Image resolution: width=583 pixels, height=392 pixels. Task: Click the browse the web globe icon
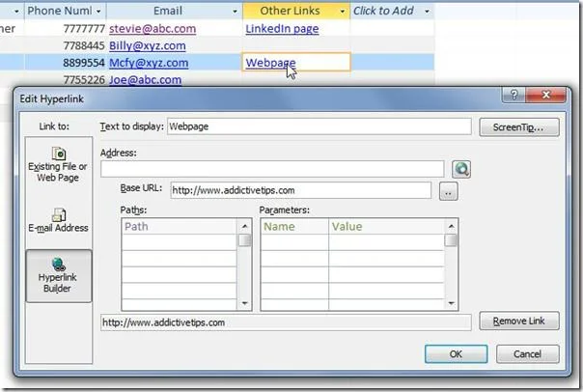tap(461, 169)
